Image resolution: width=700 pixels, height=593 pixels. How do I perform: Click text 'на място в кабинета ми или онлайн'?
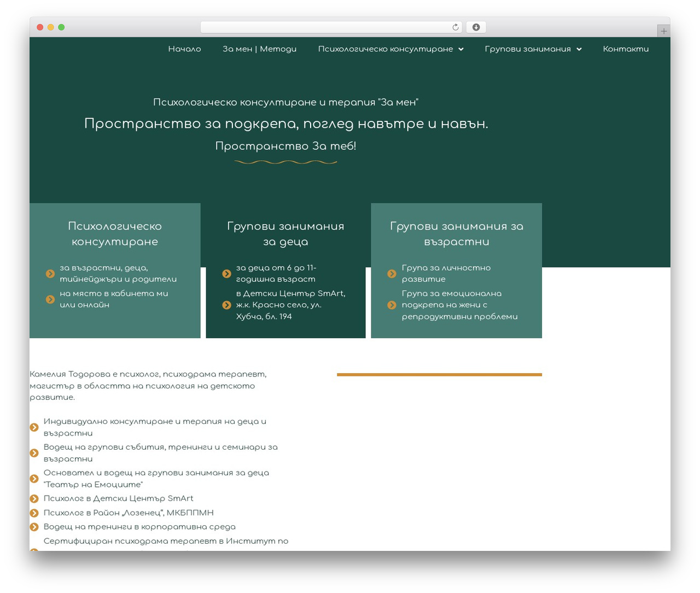point(114,299)
